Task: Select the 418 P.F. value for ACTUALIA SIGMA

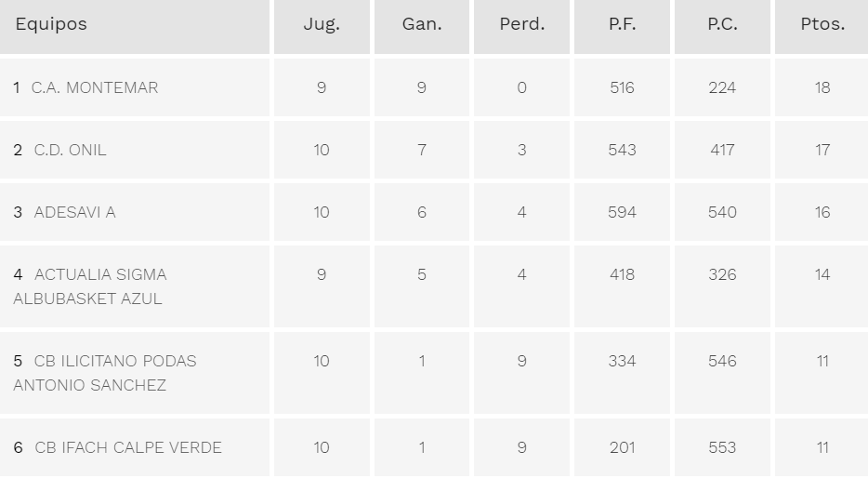Action: [623, 274]
